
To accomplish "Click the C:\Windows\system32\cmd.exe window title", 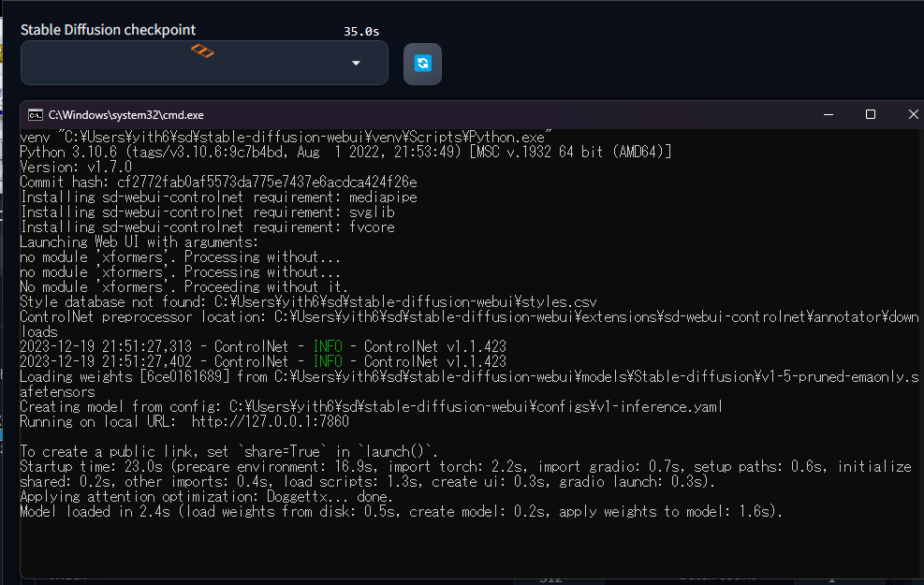I will (126, 115).
